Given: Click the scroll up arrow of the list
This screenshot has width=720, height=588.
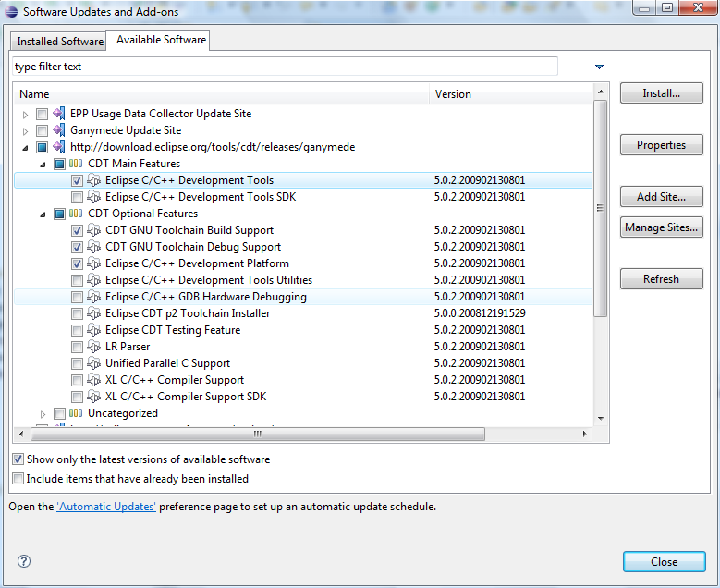Looking at the screenshot, I should pos(601,92).
